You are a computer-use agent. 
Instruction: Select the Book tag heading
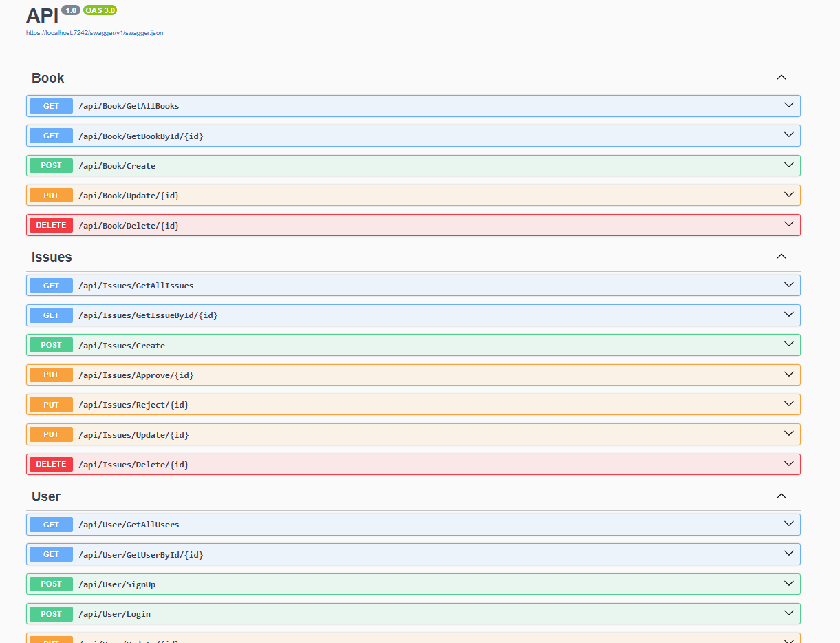(48, 78)
